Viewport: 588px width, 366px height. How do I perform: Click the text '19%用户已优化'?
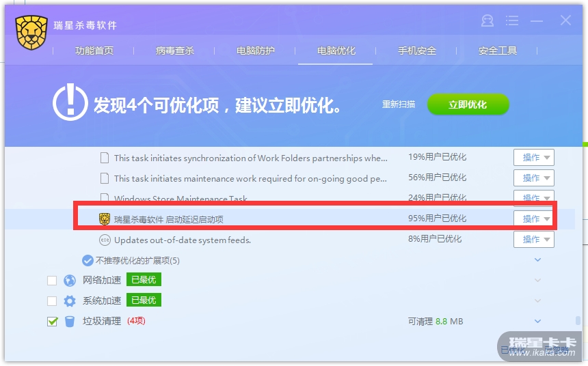point(438,157)
